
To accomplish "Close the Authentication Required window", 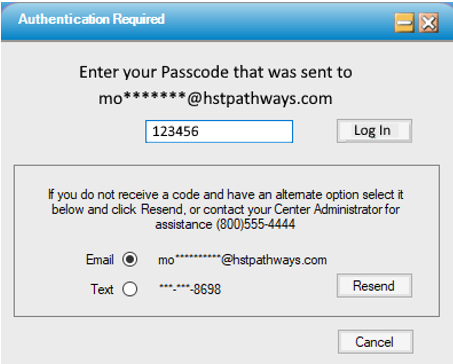I will click(x=428, y=23).
